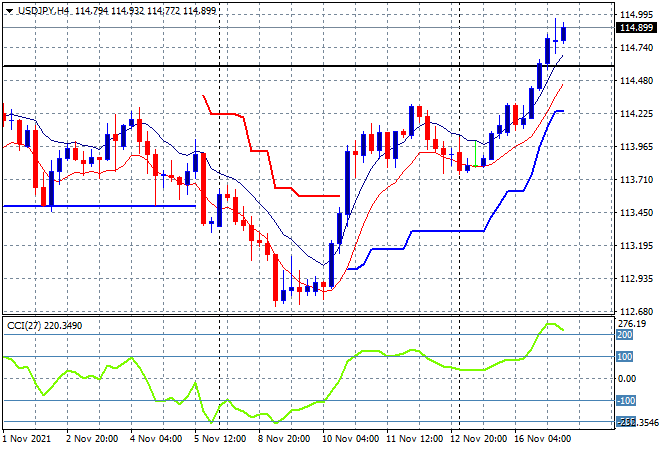The height and width of the screenshot is (450, 660).
Task: Select the CCI 200 level label
Action: pyautogui.click(x=625, y=335)
